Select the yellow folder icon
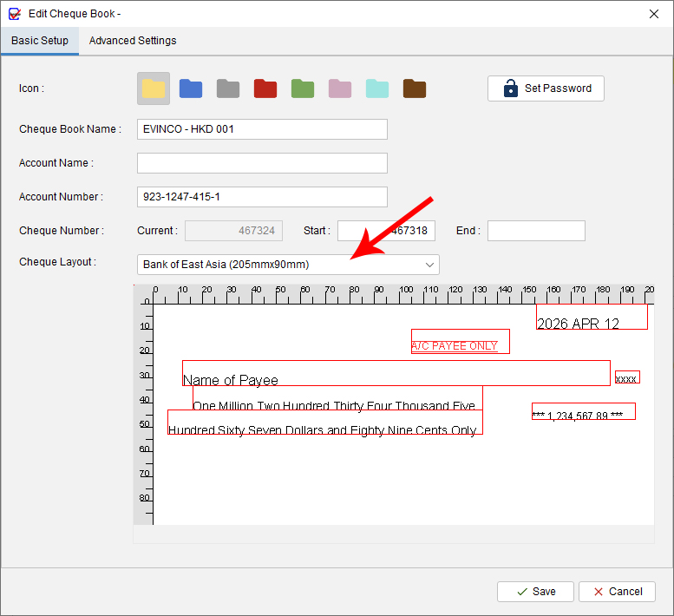This screenshot has height=616, width=674. 154,88
